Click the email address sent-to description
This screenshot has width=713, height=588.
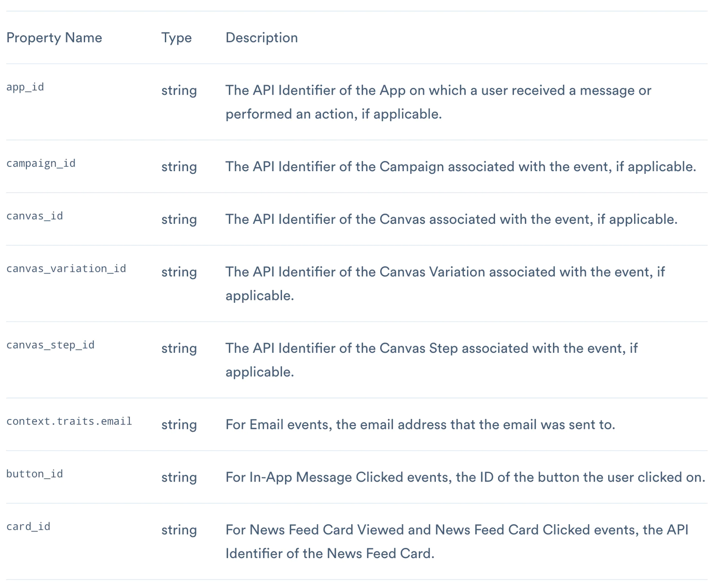(420, 424)
